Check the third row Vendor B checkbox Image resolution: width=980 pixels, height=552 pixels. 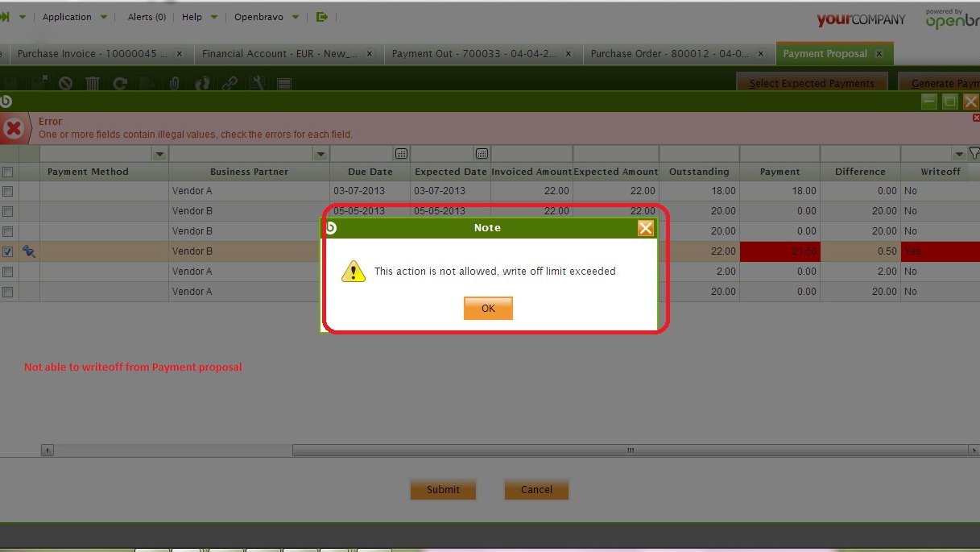(x=8, y=231)
